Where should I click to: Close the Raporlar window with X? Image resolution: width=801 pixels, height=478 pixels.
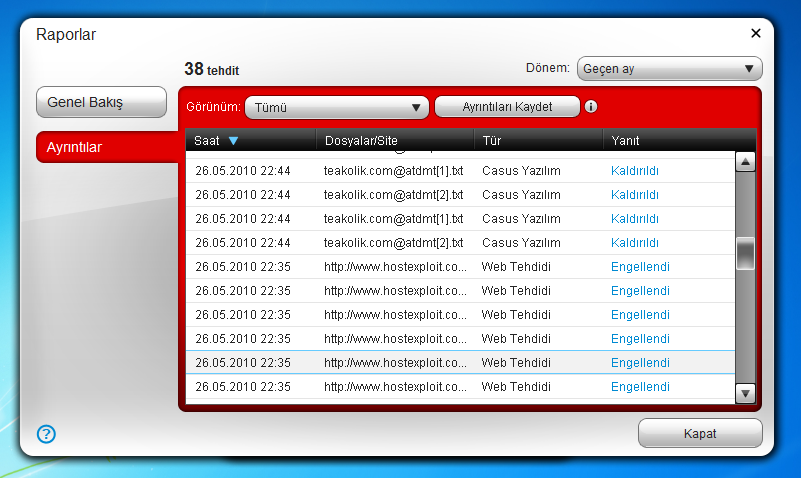(756, 33)
